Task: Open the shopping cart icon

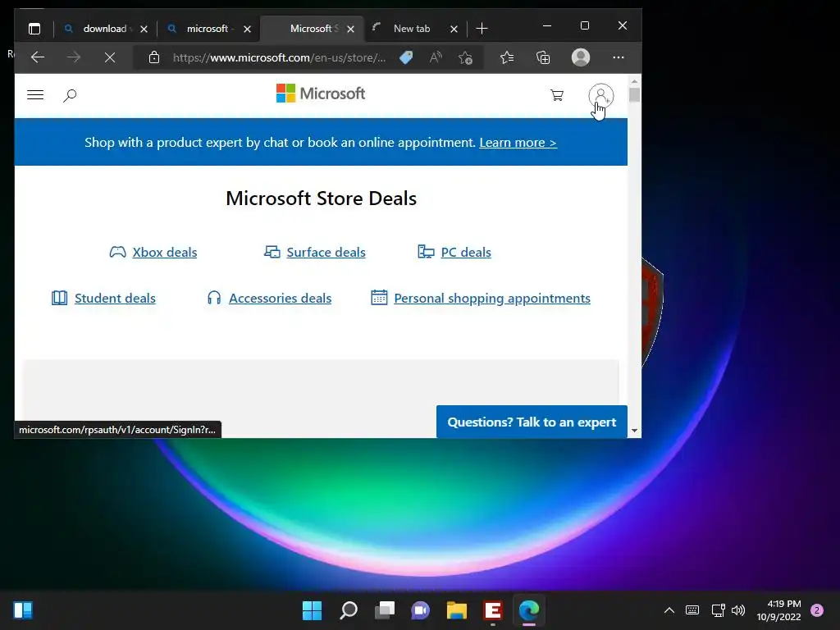Action: coord(557,95)
